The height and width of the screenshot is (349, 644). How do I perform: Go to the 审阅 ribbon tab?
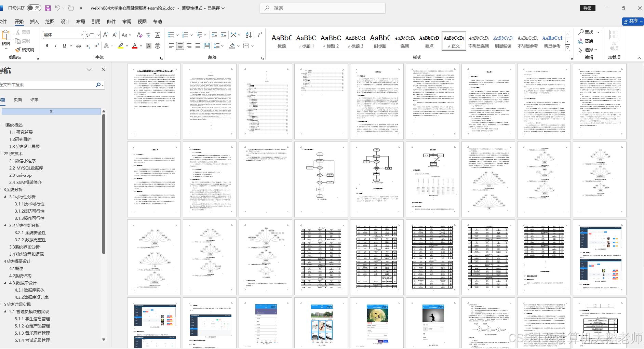tap(127, 22)
